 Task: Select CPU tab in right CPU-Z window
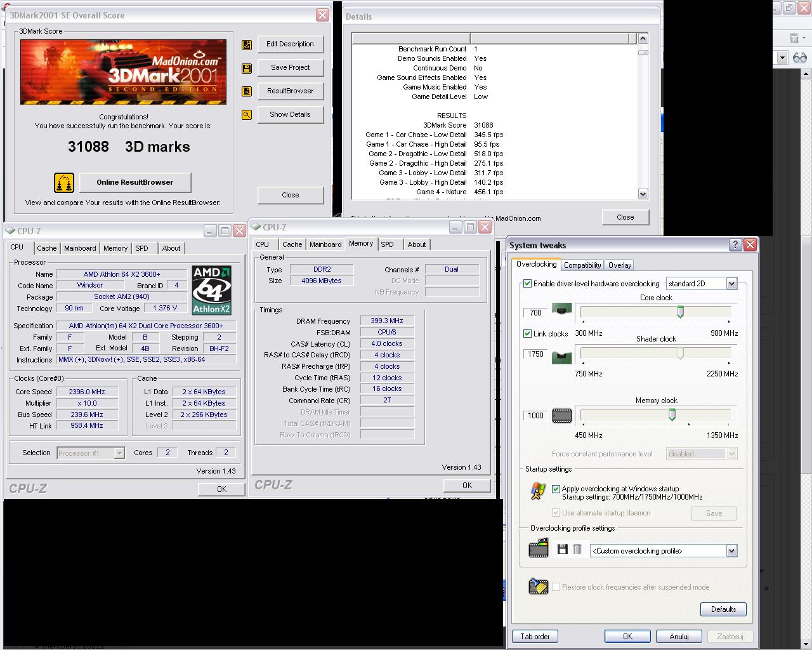[263, 244]
